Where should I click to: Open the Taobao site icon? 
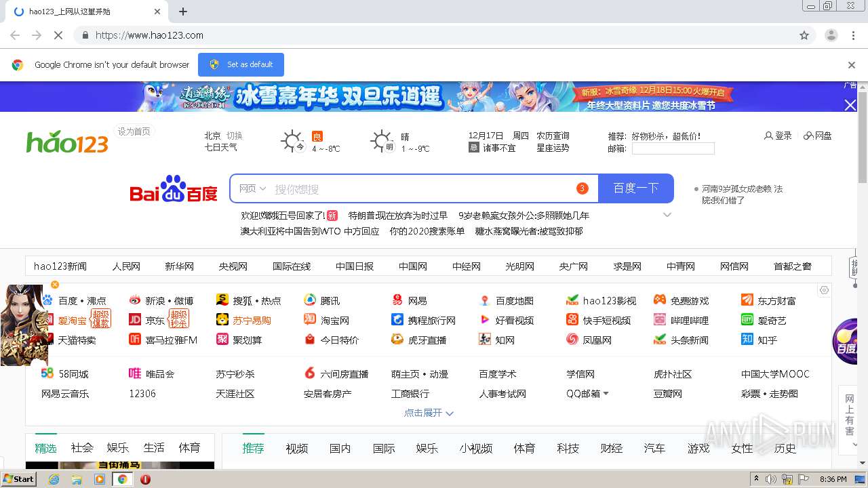(310, 320)
